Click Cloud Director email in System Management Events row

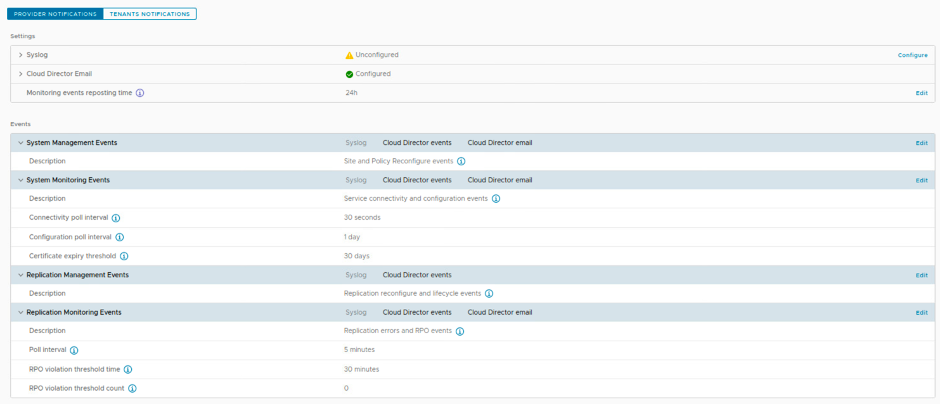tap(500, 143)
